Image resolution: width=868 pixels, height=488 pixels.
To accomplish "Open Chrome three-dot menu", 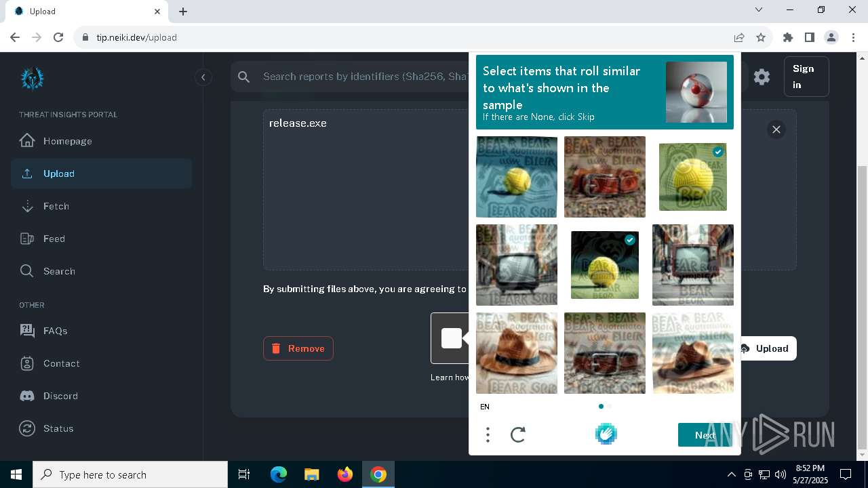I will point(853,37).
